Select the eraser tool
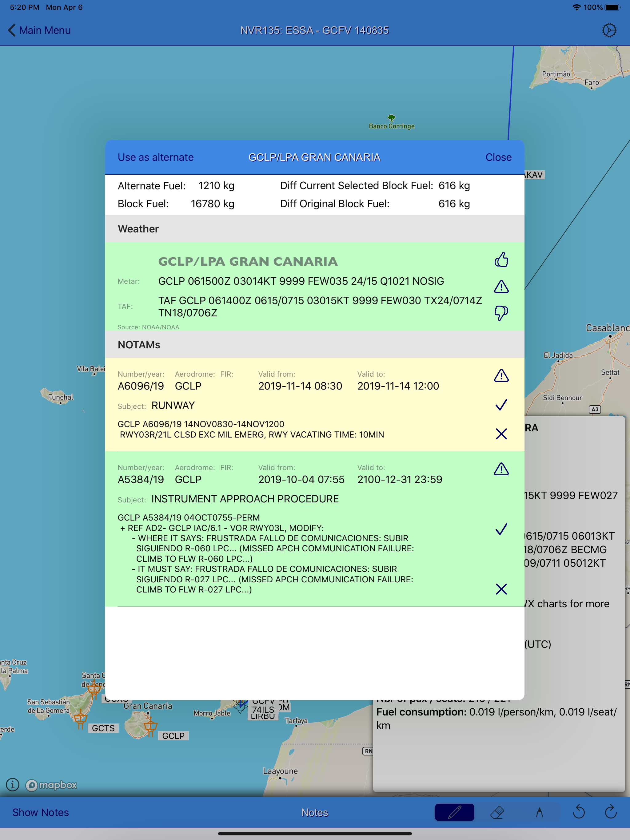The image size is (630, 840). [497, 812]
